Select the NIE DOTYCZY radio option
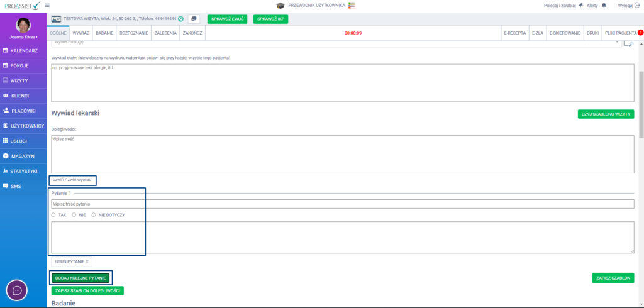644x308 pixels. pos(94,214)
